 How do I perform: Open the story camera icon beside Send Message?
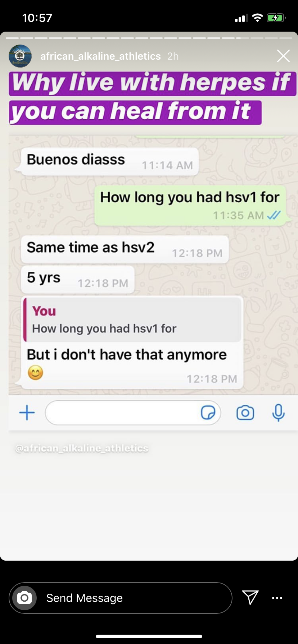pyautogui.click(x=24, y=598)
